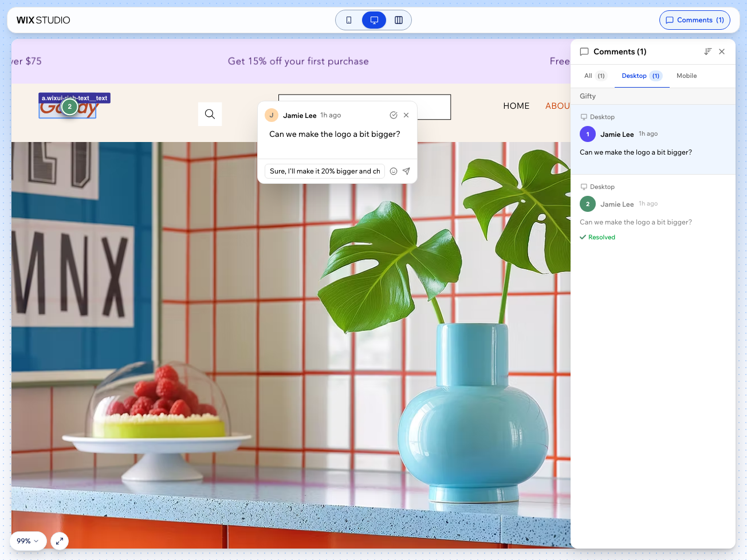Open the emoji picker in reply

(394, 171)
